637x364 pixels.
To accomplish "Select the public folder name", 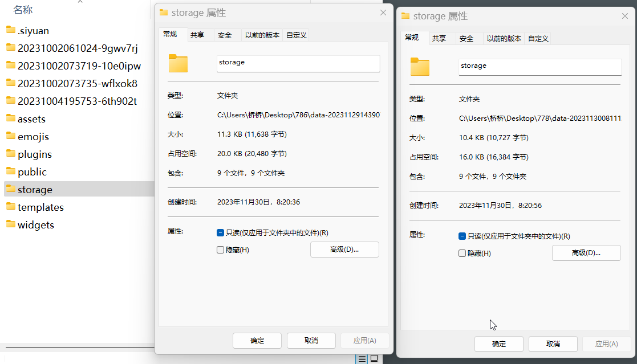I will [32, 172].
